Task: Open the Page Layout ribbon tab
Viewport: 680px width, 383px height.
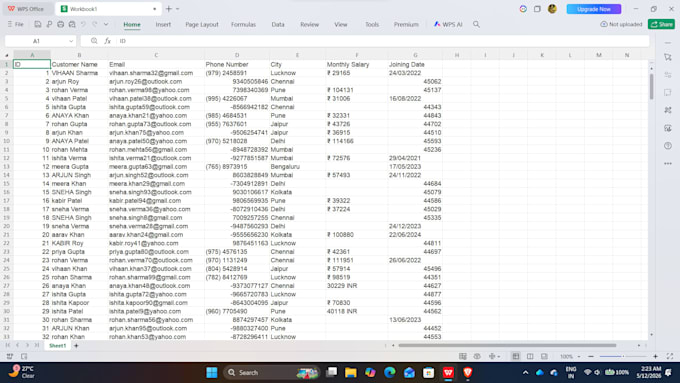Action: point(202,24)
